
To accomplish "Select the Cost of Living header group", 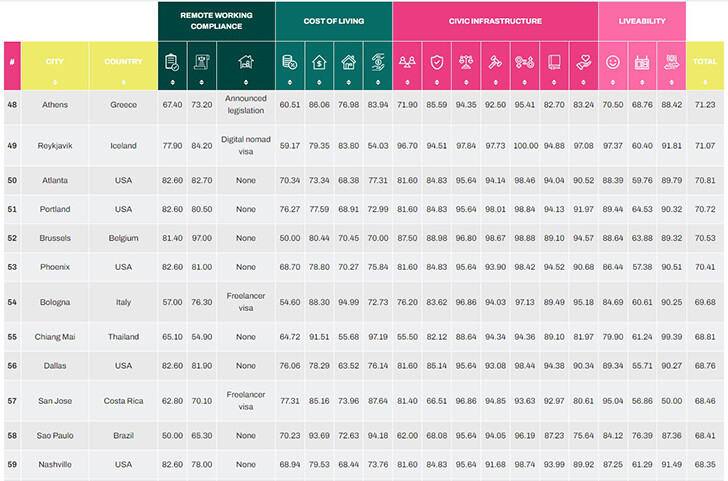I will (x=333, y=20).
